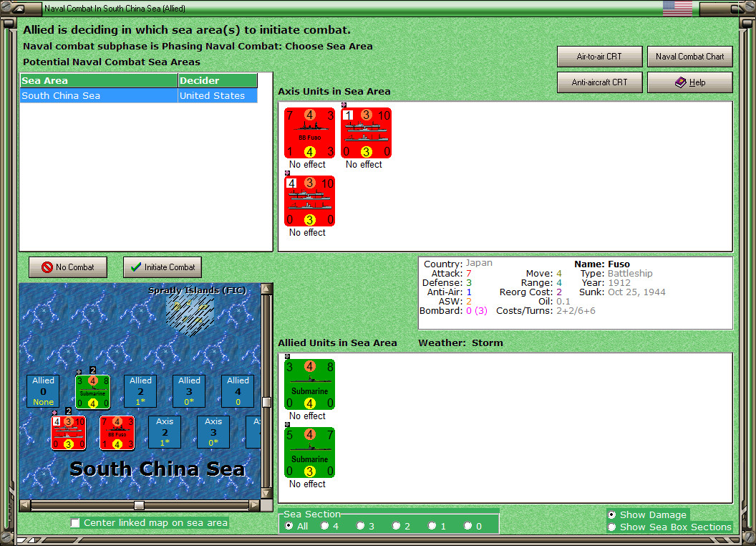Open the Naval Combat Chart
Image resolution: width=756 pixels, height=546 pixels.
coord(689,57)
